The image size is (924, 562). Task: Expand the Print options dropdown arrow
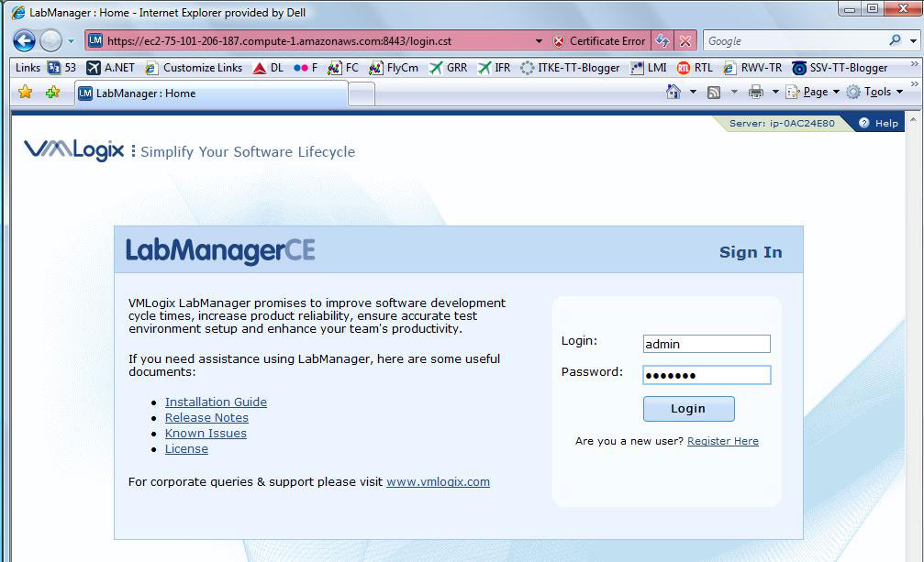coord(775,92)
